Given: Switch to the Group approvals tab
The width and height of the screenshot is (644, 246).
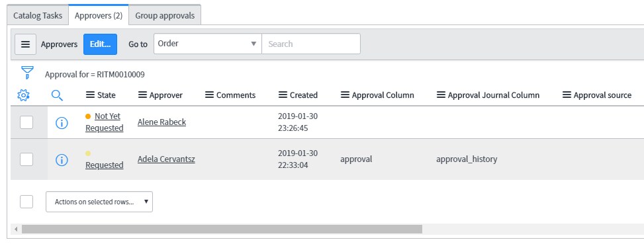Looking at the screenshot, I should [x=165, y=16].
